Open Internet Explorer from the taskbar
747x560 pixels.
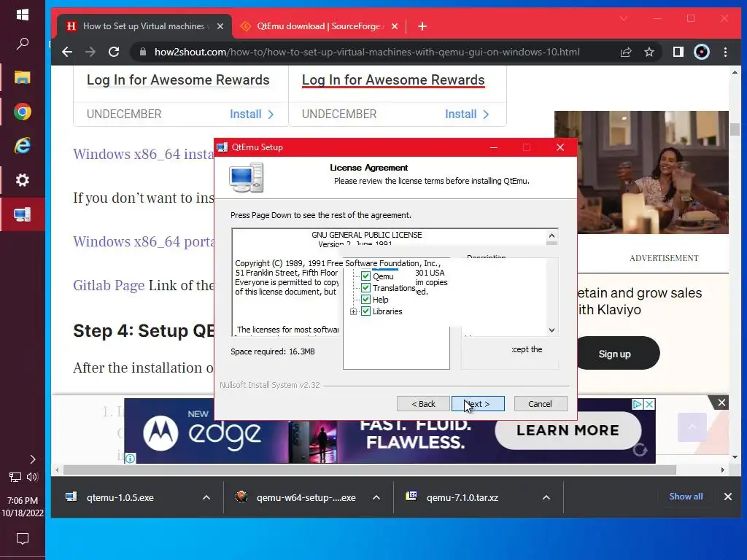pyautogui.click(x=23, y=146)
